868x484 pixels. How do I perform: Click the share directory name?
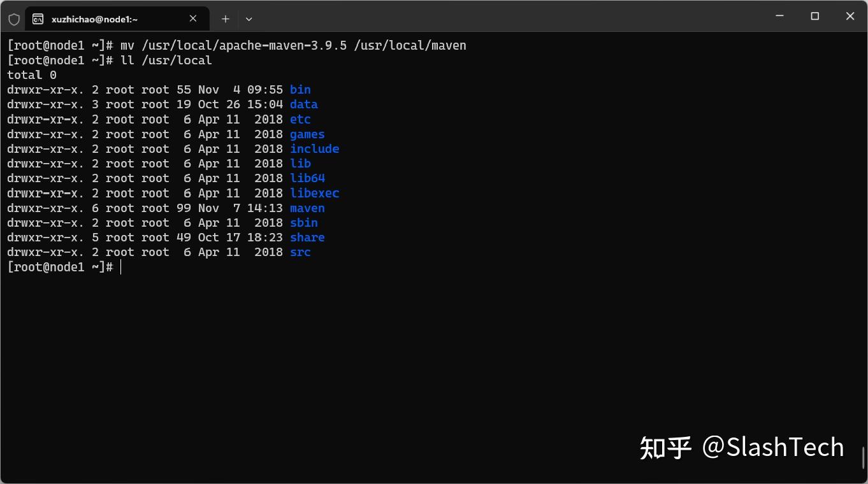pos(307,237)
